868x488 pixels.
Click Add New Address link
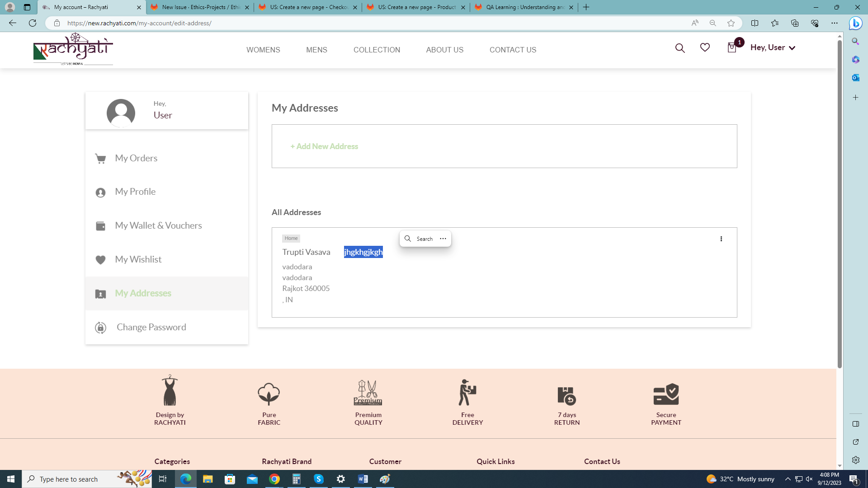click(324, 146)
